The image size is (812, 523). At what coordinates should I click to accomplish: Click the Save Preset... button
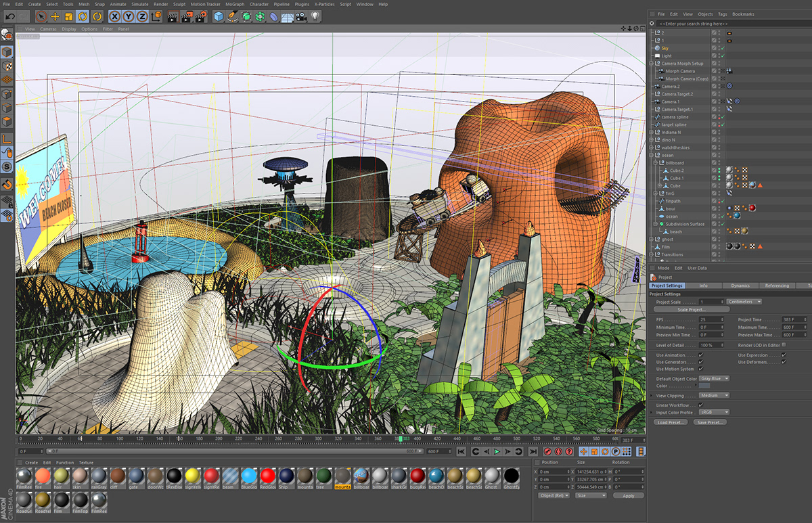coord(710,422)
